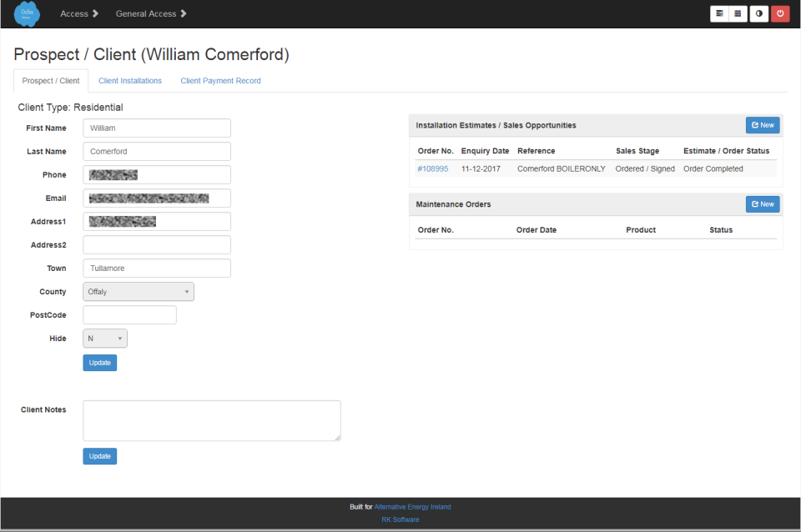
Task: Click New in Maintenance Orders panel
Action: (762, 204)
